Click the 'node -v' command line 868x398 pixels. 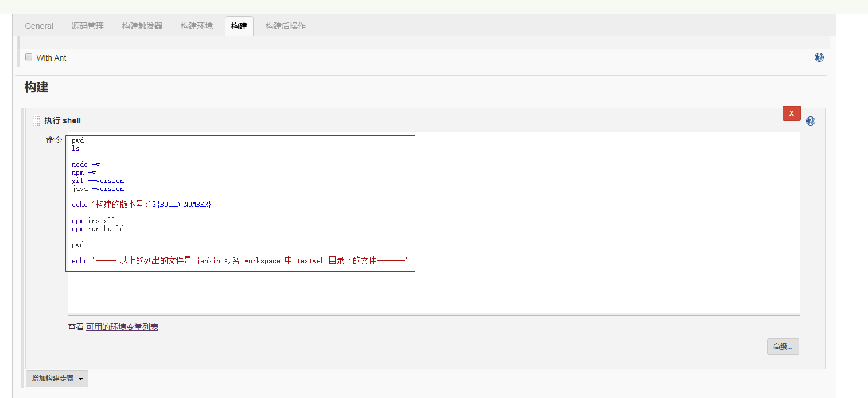[85, 165]
